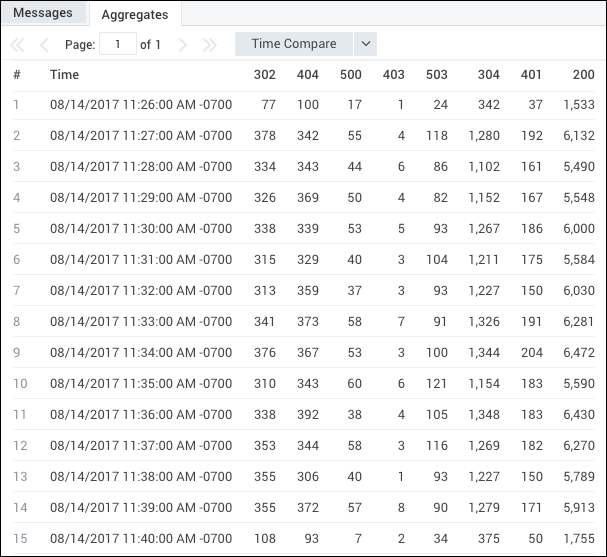Select the Aggregates tab
Screen dimensions: 607x557
(134, 14)
